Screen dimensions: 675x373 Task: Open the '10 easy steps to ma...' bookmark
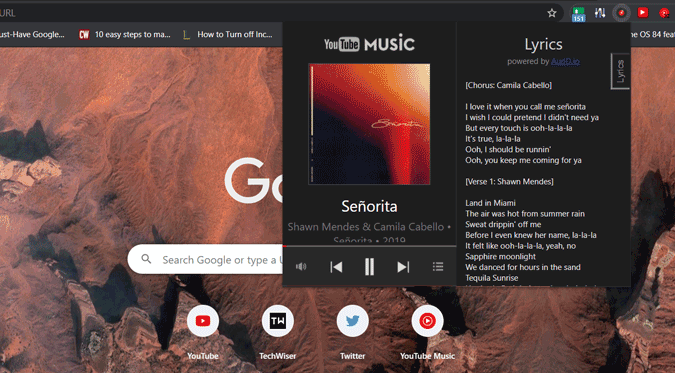tap(125, 34)
